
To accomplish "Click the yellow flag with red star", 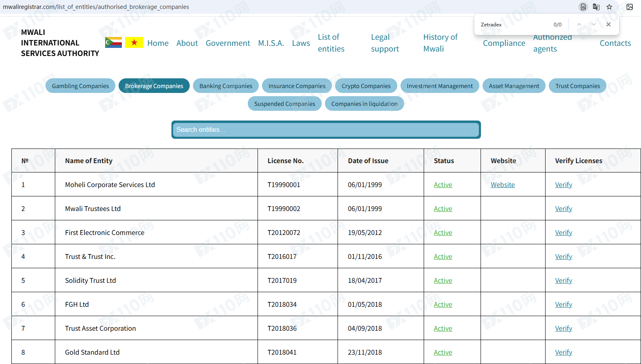I will click(134, 42).
